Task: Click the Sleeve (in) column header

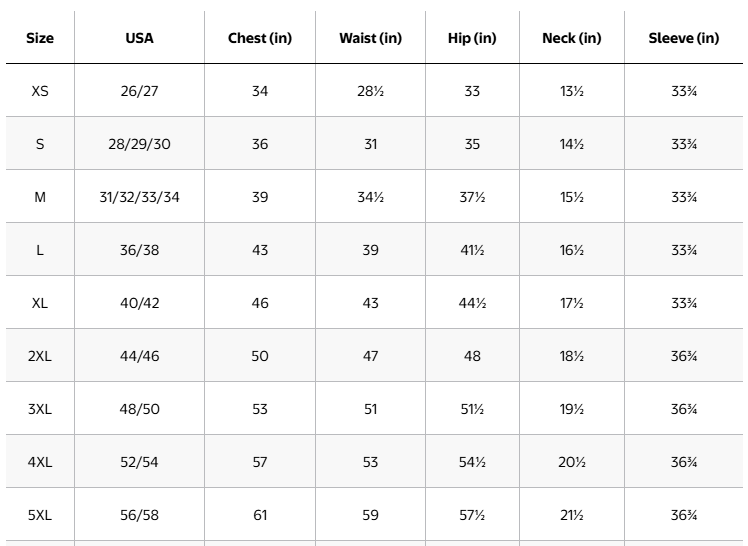Action: coord(684,38)
